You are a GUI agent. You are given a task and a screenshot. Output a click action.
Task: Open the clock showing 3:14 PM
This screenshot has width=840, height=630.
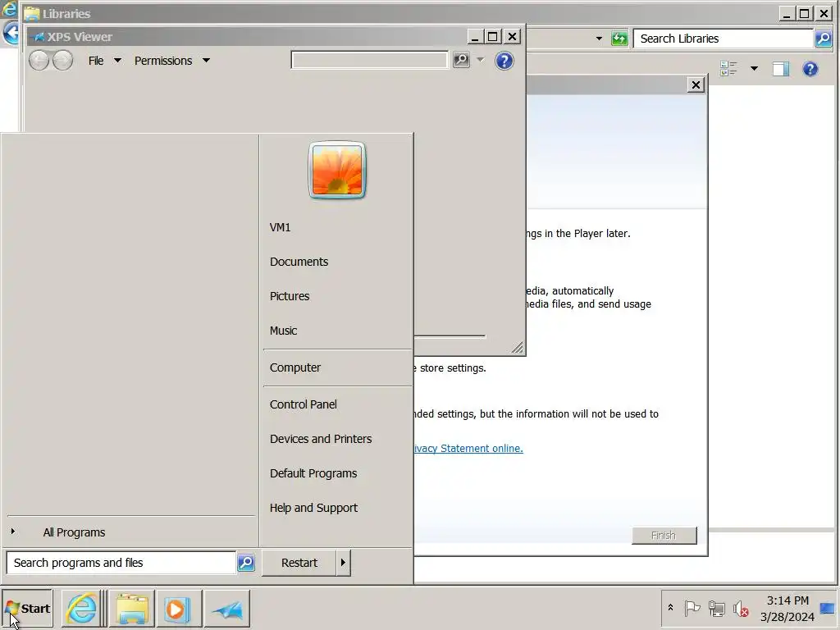(787, 609)
